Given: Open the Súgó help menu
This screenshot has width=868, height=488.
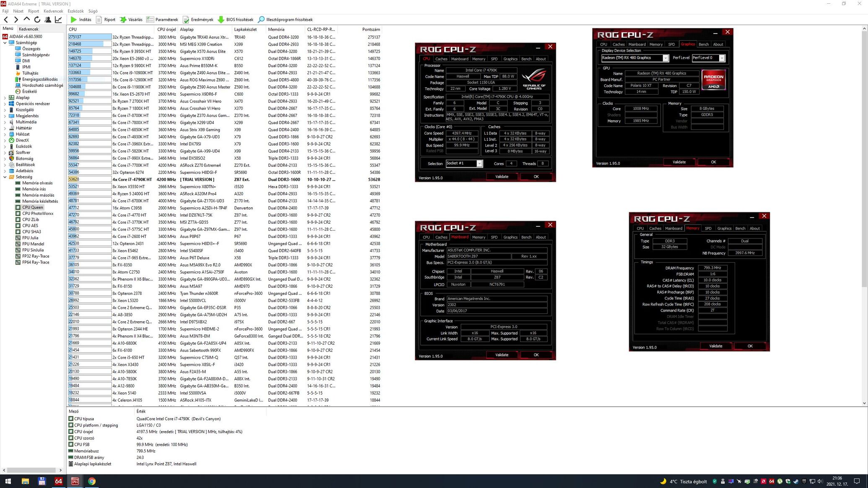Looking at the screenshot, I should [93, 11].
